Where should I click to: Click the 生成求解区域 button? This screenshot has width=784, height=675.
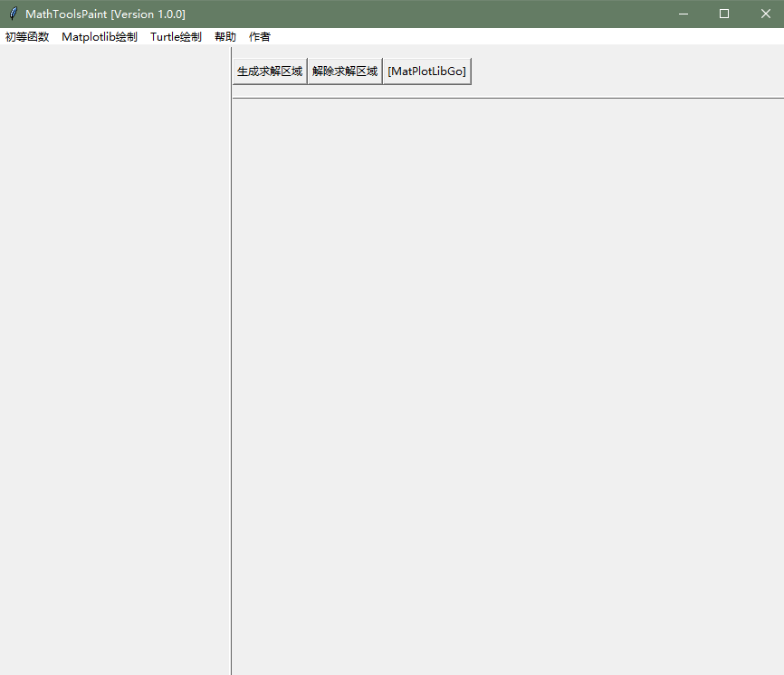point(270,71)
